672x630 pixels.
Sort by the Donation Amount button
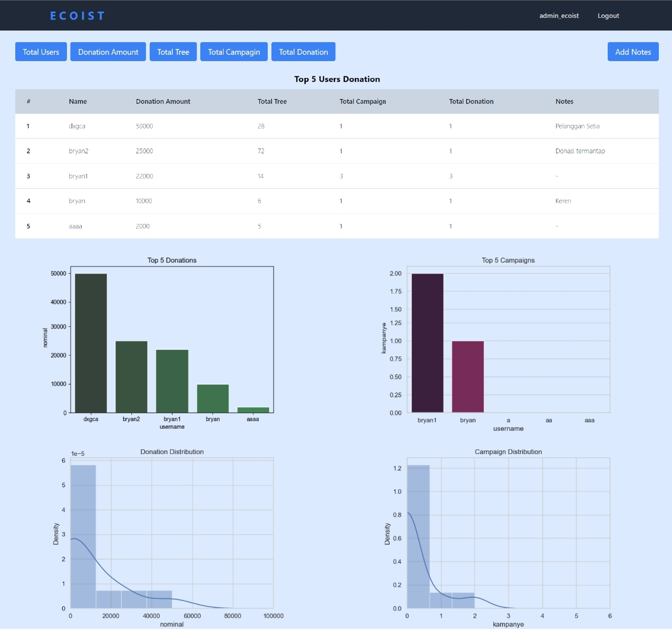(x=108, y=52)
